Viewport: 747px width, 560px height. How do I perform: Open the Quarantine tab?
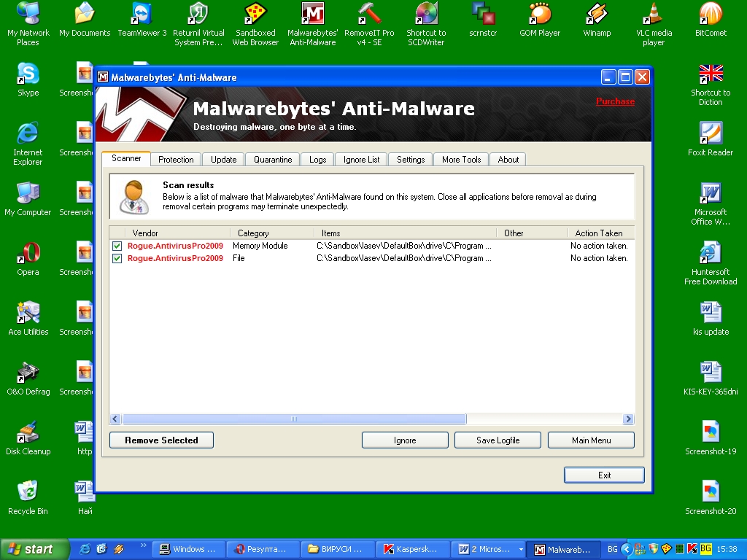pos(273,160)
